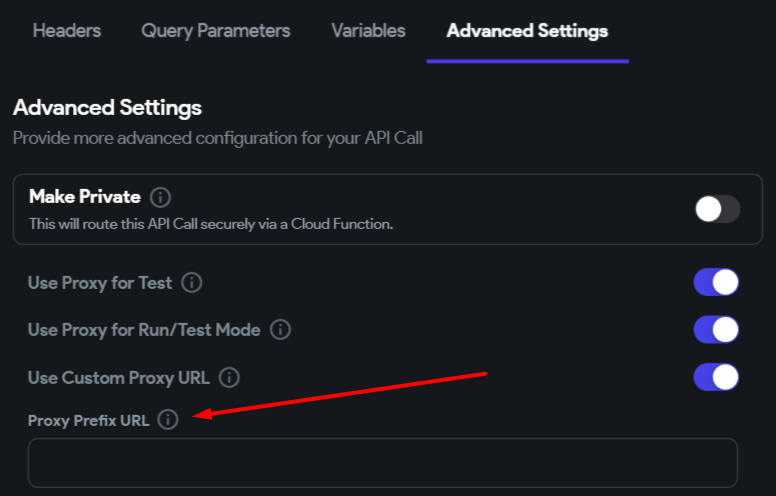
Task: Click the Cloud Function description under Make Private
Action: (x=210, y=224)
